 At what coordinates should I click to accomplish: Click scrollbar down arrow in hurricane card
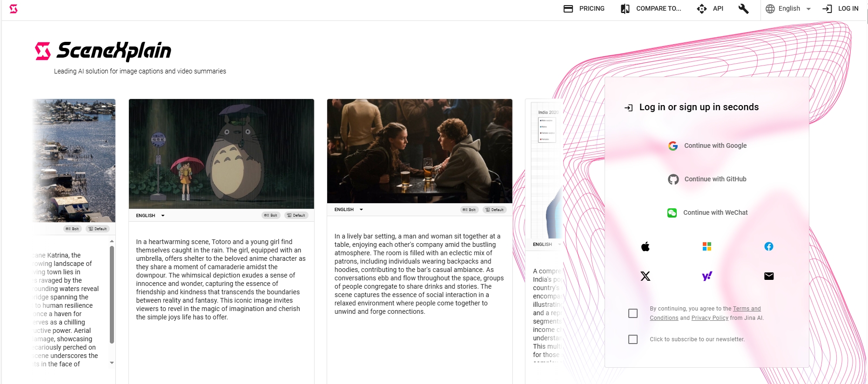click(112, 363)
